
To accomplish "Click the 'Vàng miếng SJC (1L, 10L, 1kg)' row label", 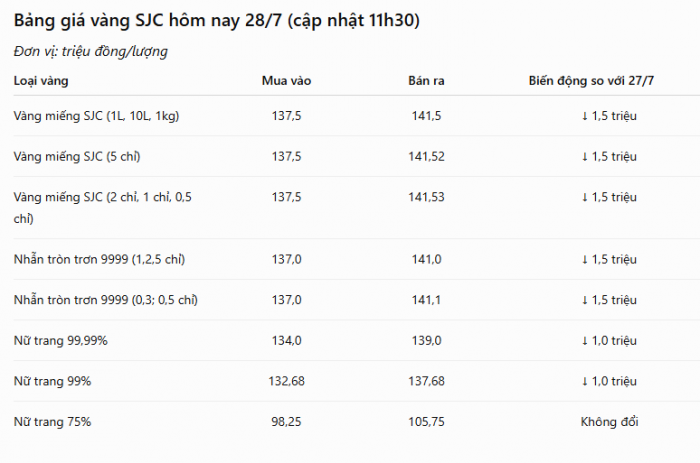I will click(96, 116).
